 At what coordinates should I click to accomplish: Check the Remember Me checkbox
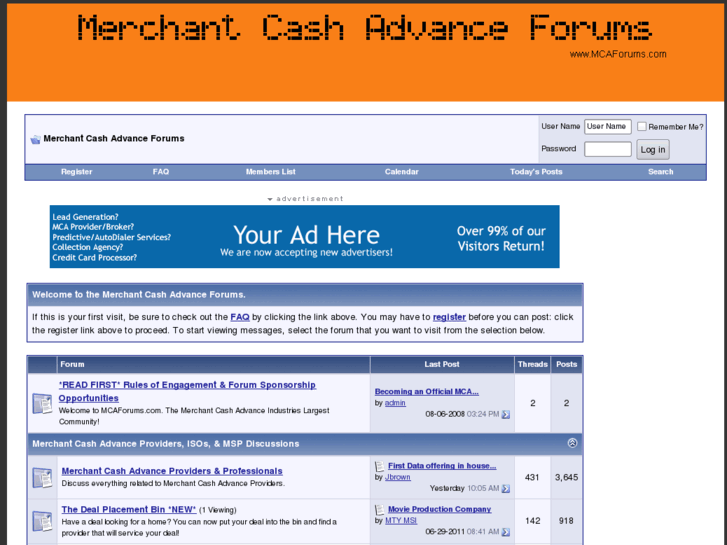point(642,126)
